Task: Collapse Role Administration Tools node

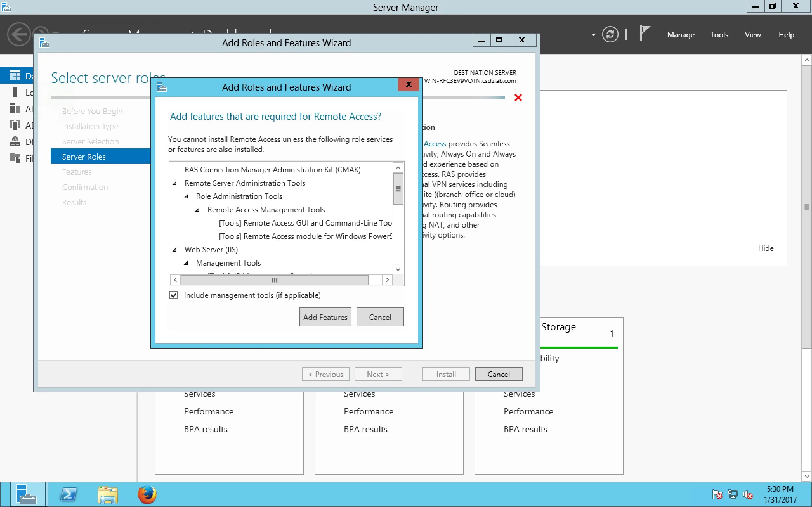Action: [186, 196]
